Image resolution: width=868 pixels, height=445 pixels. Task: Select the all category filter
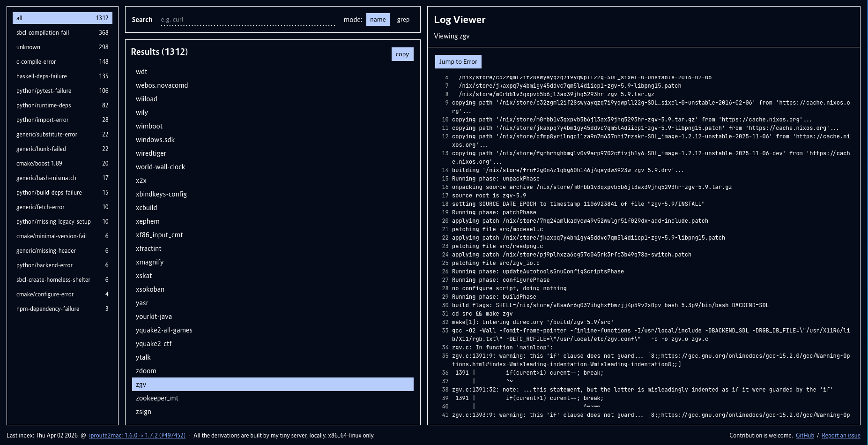[62, 18]
